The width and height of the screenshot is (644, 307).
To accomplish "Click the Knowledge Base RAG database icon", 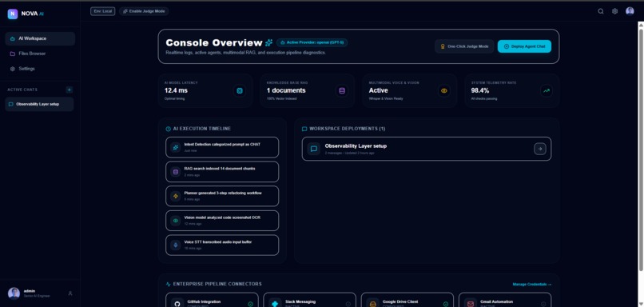I will tap(342, 91).
